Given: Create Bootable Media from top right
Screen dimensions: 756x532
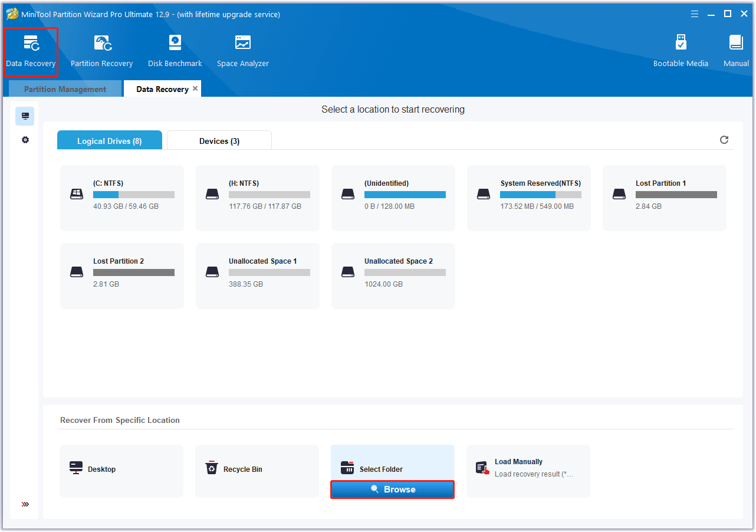Looking at the screenshot, I should [681, 51].
